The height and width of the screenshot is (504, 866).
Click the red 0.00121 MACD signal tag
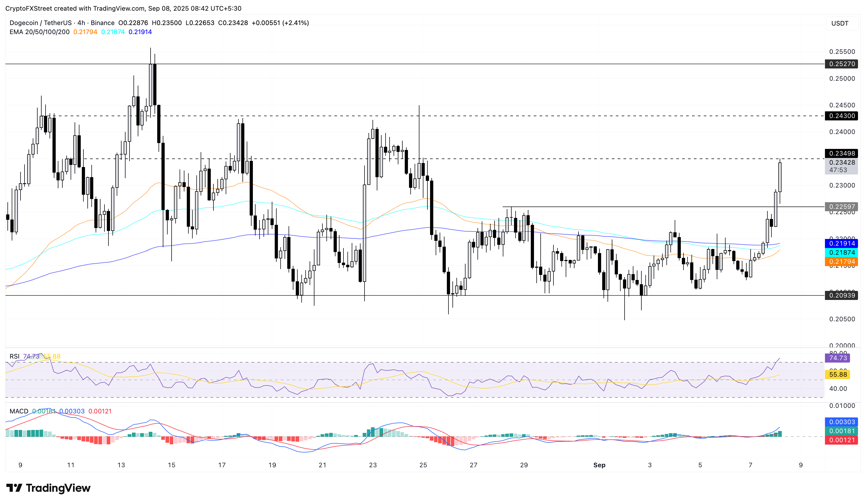click(841, 440)
